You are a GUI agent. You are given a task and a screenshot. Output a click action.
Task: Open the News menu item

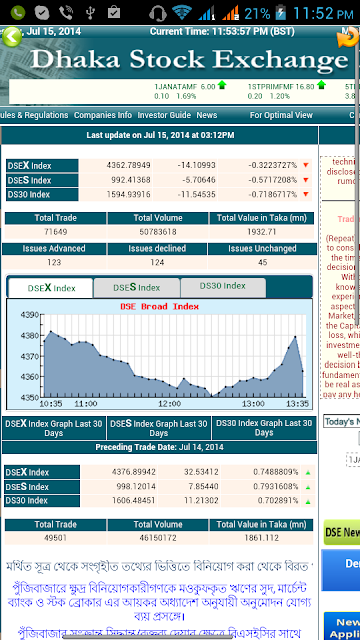click(x=207, y=115)
